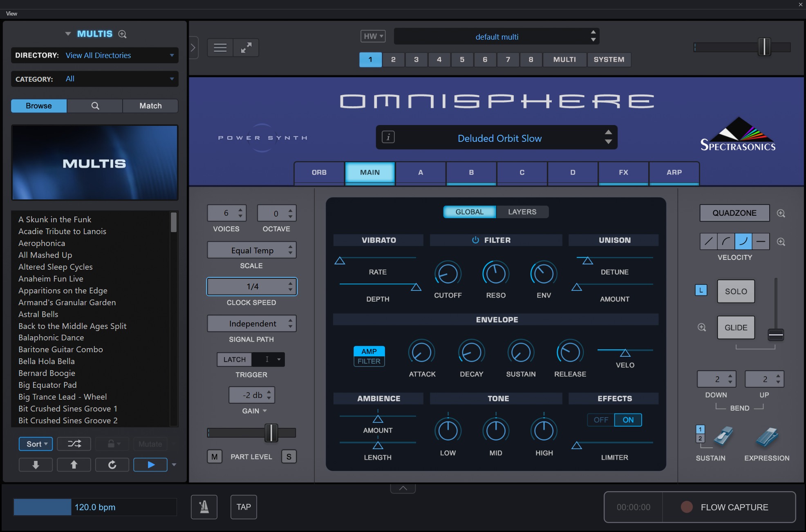Open the hamburger utility menu icon
This screenshot has height=532, width=806.
point(220,48)
